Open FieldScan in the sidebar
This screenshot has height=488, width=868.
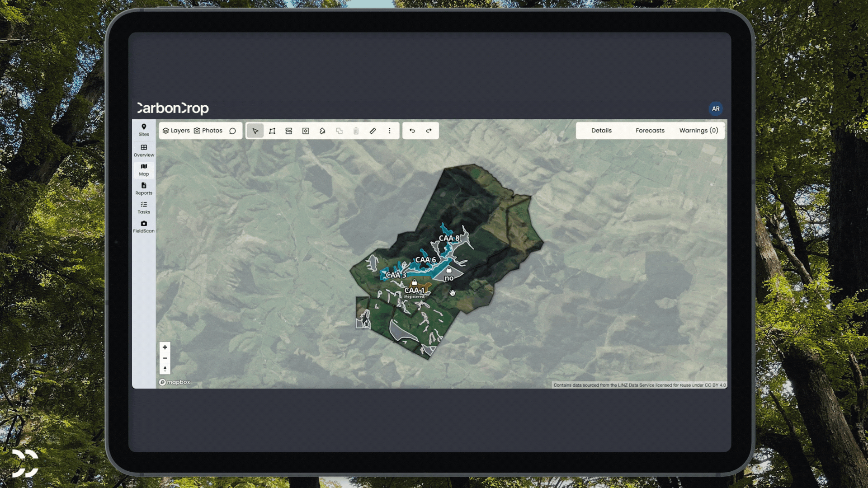pyautogui.click(x=144, y=226)
